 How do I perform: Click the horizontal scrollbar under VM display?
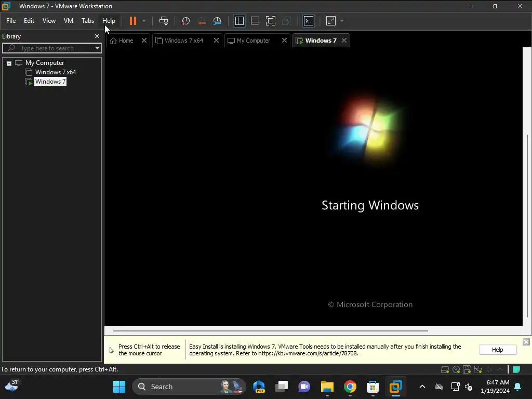click(x=270, y=330)
